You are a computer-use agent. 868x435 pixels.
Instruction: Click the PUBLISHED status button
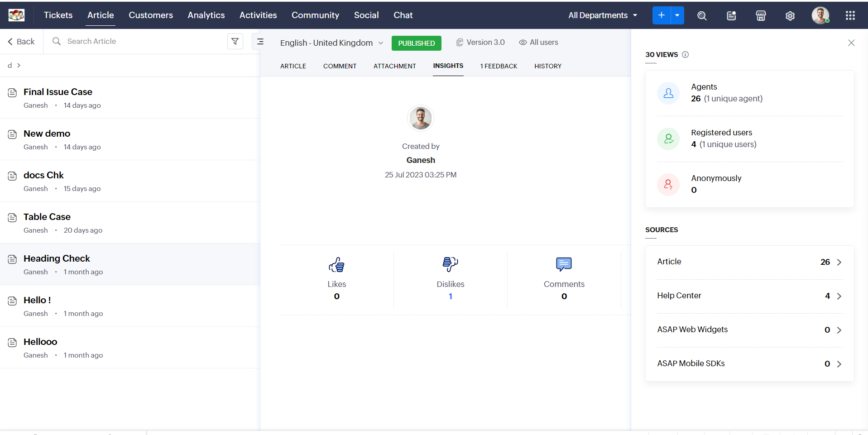417,43
